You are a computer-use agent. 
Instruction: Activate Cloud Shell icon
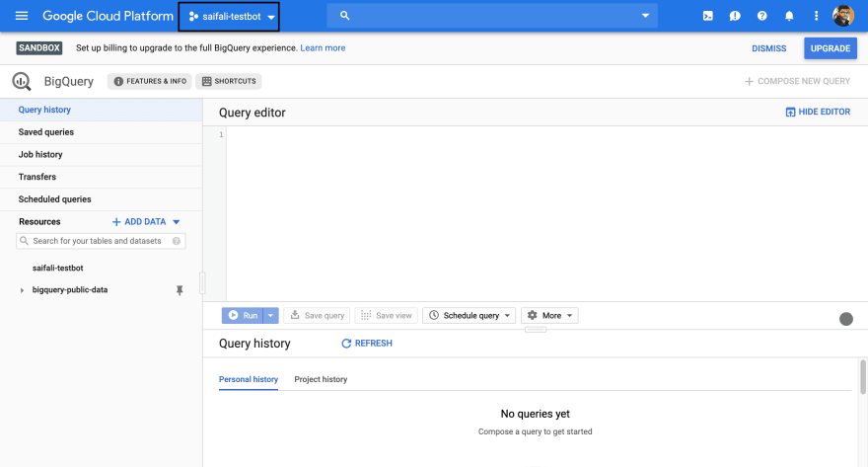point(708,16)
